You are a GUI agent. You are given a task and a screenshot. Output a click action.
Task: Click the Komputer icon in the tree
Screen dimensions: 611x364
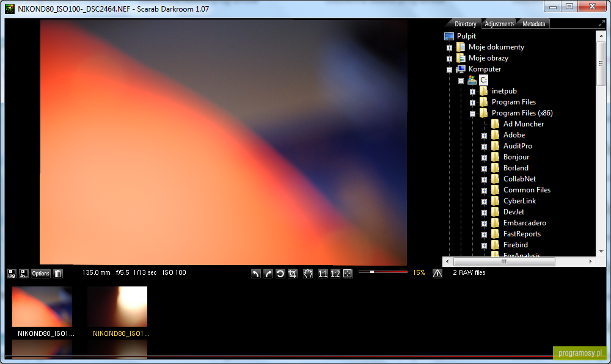pyautogui.click(x=461, y=69)
